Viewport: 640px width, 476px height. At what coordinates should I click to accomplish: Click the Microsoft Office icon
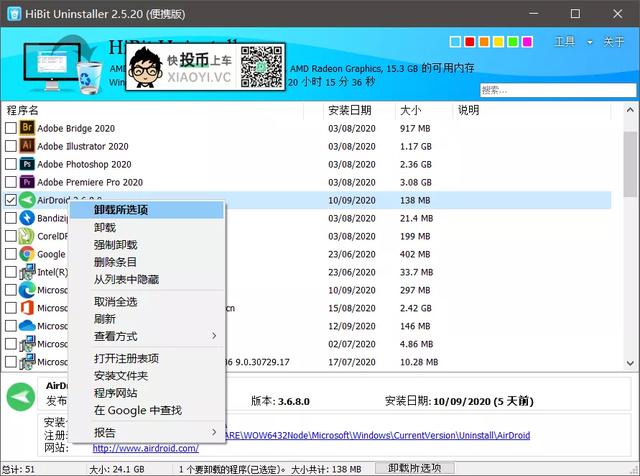(27, 307)
